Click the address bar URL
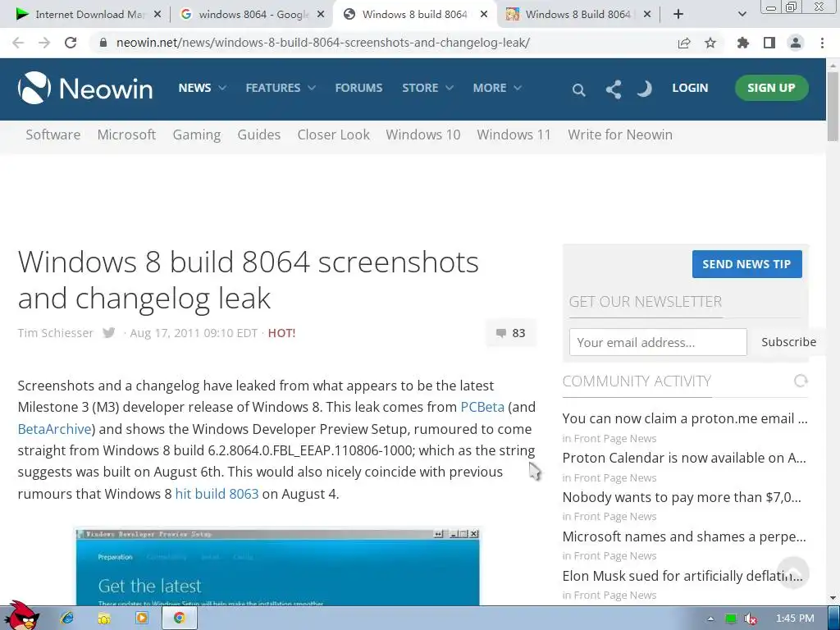 pyautogui.click(x=323, y=43)
